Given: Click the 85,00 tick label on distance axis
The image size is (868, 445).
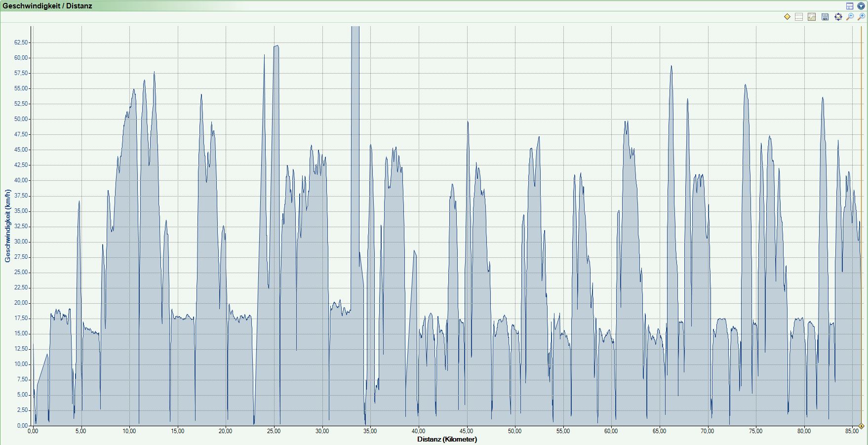Looking at the screenshot, I should point(852,431).
